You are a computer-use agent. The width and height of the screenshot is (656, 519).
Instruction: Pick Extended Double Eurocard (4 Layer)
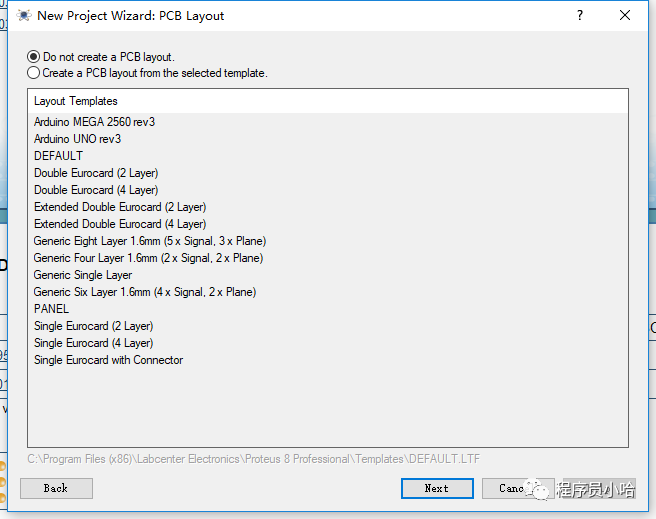[119, 224]
